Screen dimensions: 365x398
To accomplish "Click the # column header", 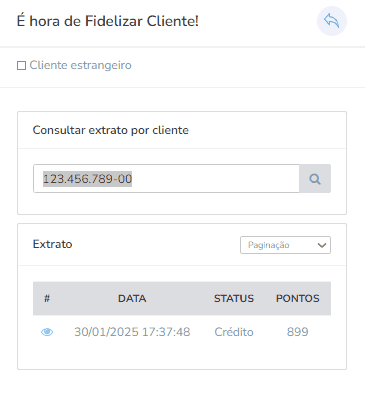I will click(47, 298).
